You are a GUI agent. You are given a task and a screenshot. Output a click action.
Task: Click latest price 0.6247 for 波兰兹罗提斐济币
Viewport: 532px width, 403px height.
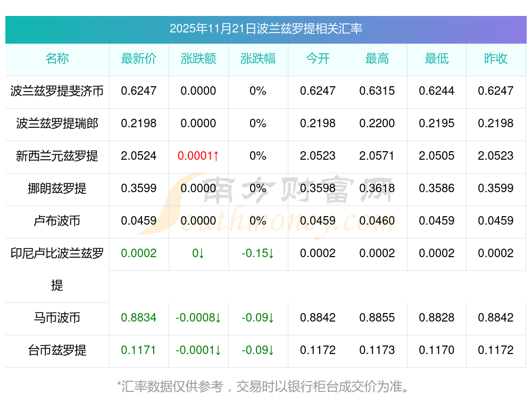139,91
